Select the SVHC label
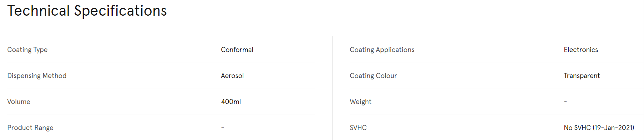Viewport: 644px width, 140px height. (358, 128)
